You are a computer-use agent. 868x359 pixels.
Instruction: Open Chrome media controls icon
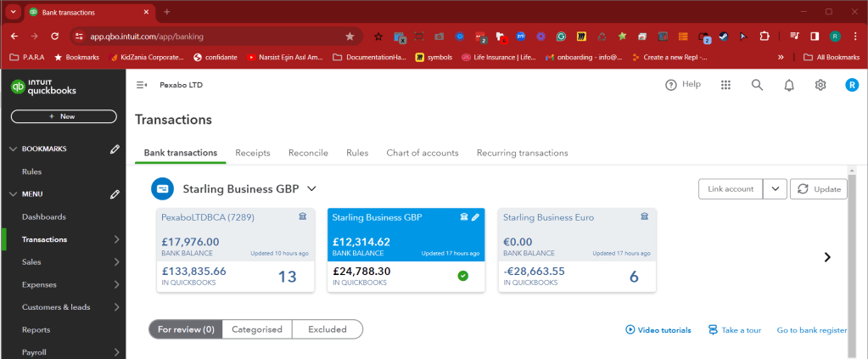click(x=795, y=36)
